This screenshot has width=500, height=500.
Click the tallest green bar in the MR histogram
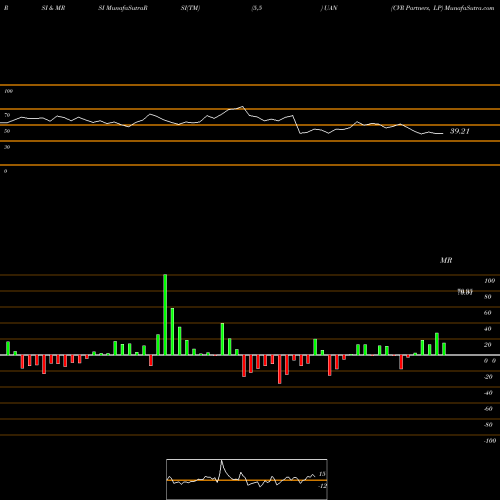pyautogui.click(x=165, y=315)
